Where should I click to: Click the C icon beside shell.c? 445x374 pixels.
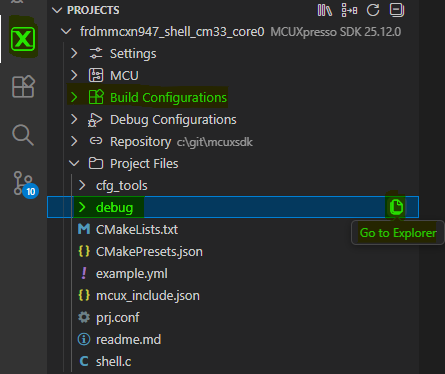click(84, 361)
